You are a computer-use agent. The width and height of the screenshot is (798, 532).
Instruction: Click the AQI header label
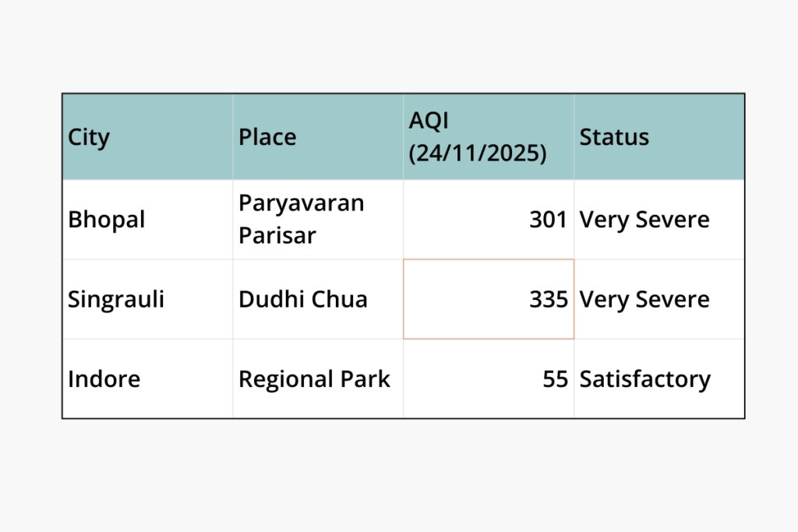click(429, 121)
